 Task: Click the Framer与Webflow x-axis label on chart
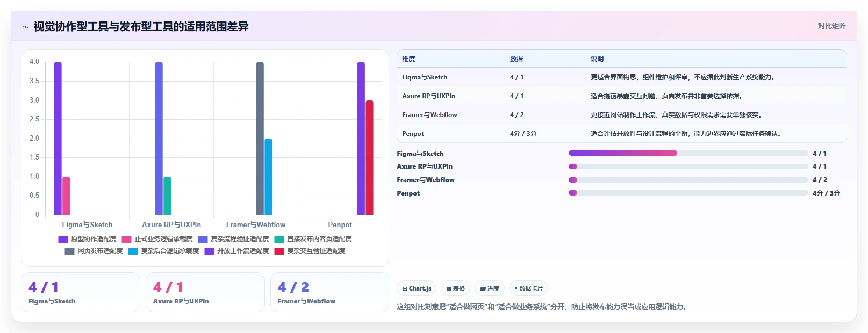(256, 225)
